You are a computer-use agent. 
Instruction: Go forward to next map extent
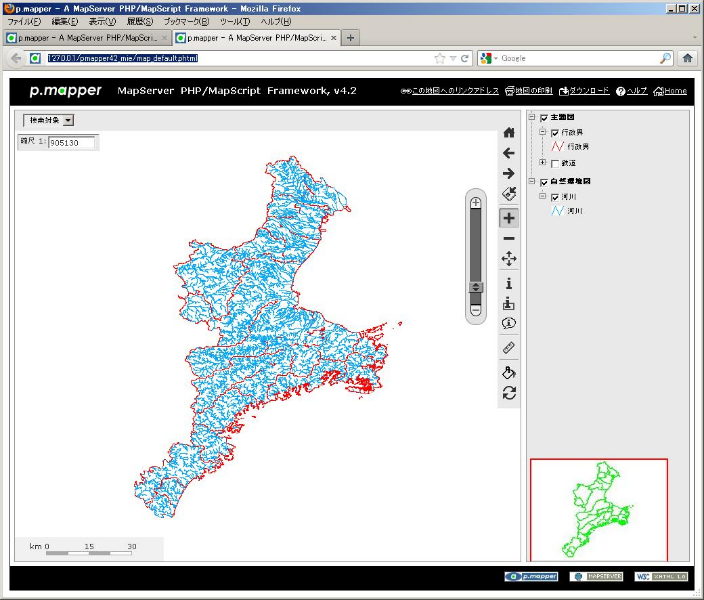click(x=509, y=174)
